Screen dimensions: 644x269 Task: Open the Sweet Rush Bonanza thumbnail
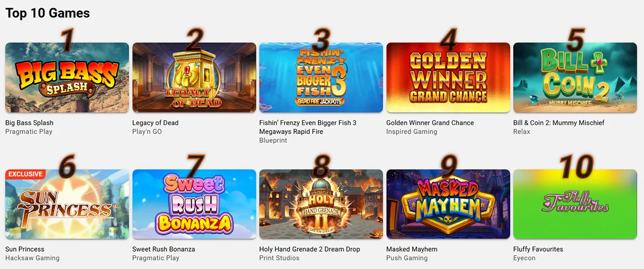coord(194,204)
